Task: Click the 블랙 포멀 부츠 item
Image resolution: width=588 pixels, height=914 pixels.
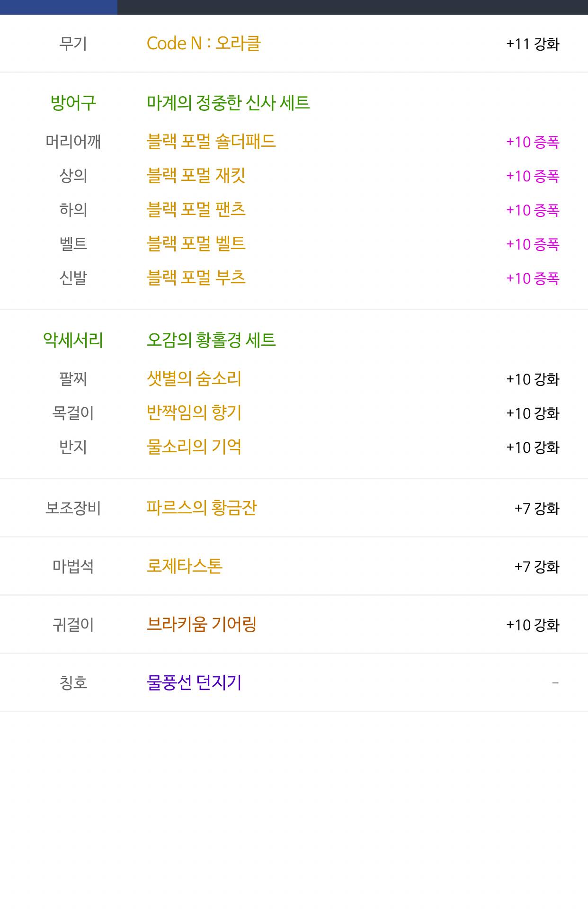Action: pos(196,278)
